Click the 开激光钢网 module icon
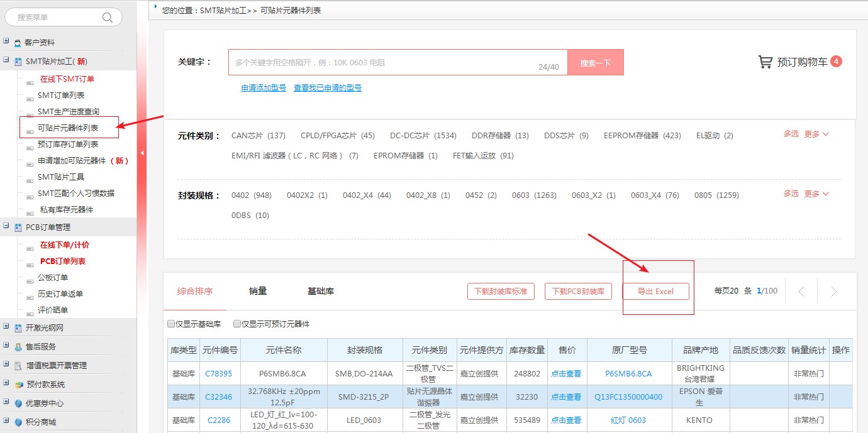 [18, 328]
